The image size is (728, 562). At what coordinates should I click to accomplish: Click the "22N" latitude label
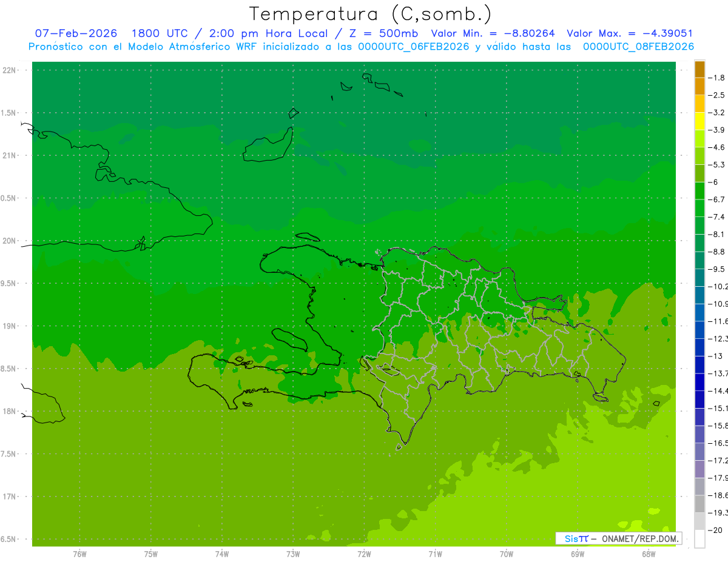10,70
